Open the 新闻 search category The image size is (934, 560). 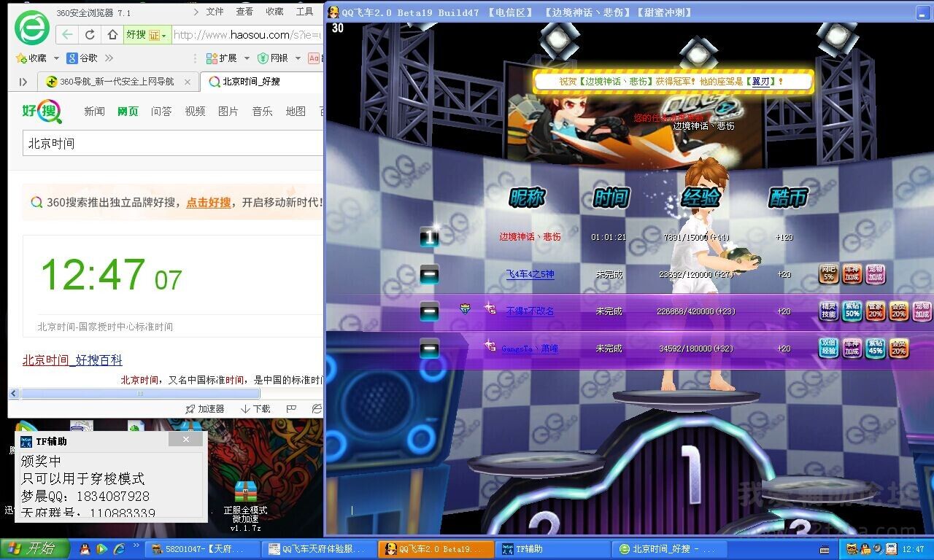tap(94, 112)
